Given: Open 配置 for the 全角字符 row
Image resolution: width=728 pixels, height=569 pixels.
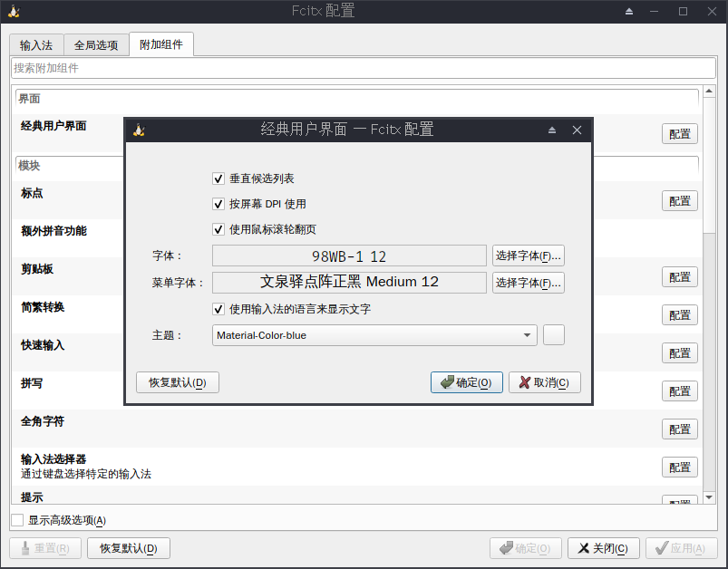Looking at the screenshot, I should [x=680, y=429].
